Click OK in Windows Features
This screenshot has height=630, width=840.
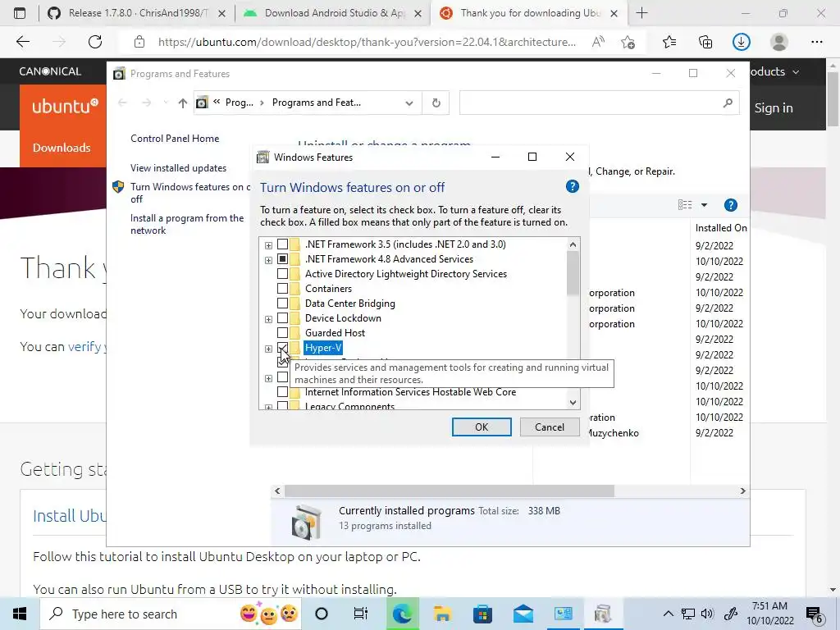click(481, 427)
